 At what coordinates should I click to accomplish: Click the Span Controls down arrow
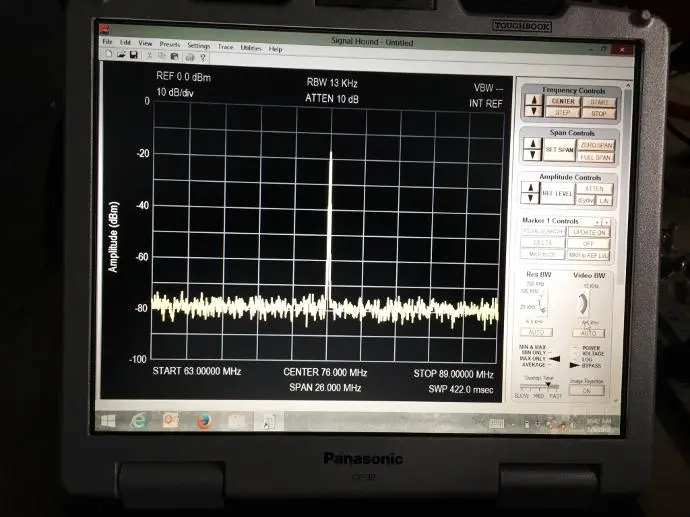[x=533, y=154]
